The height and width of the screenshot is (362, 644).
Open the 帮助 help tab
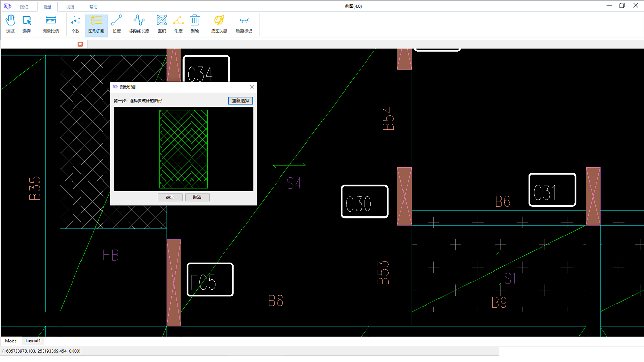pos(93,6)
